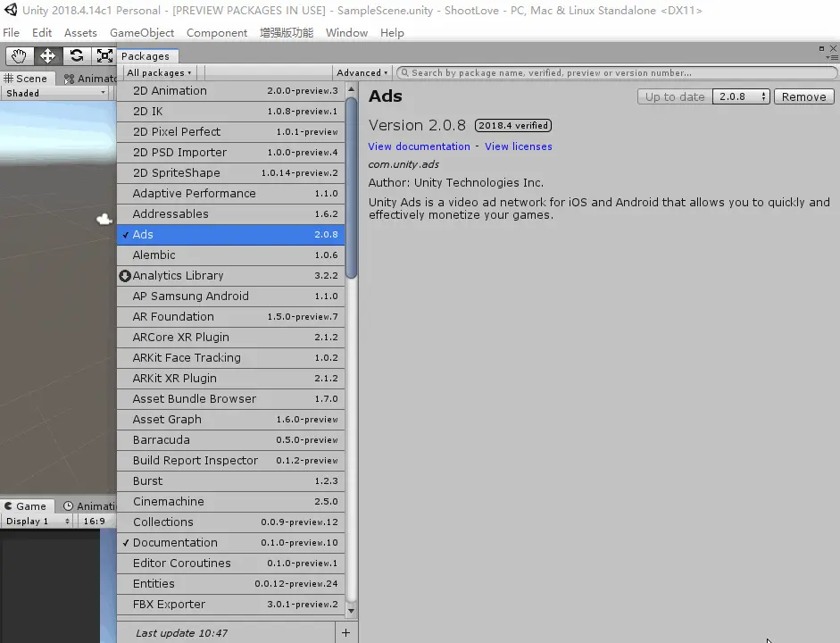Open All packages filter dropdown
The image size is (840, 643).
tap(159, 73)
